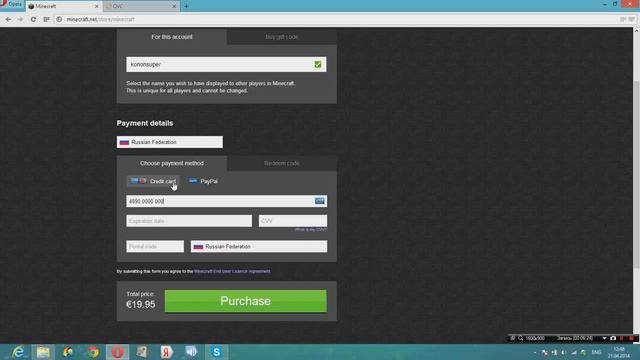Close the CVC tab
This screenshot has width=640, height=360.
click(174, 6)
